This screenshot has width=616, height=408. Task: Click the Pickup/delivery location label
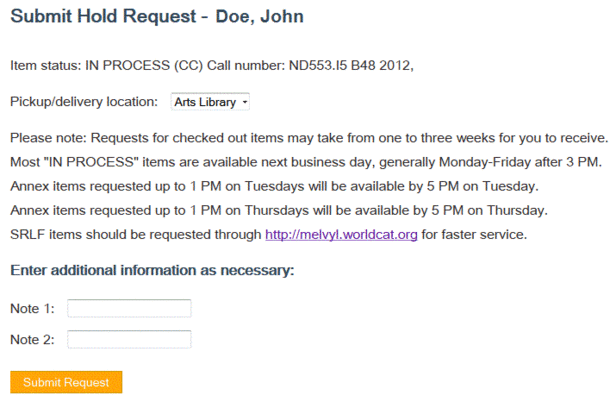[x=84, y=102]
